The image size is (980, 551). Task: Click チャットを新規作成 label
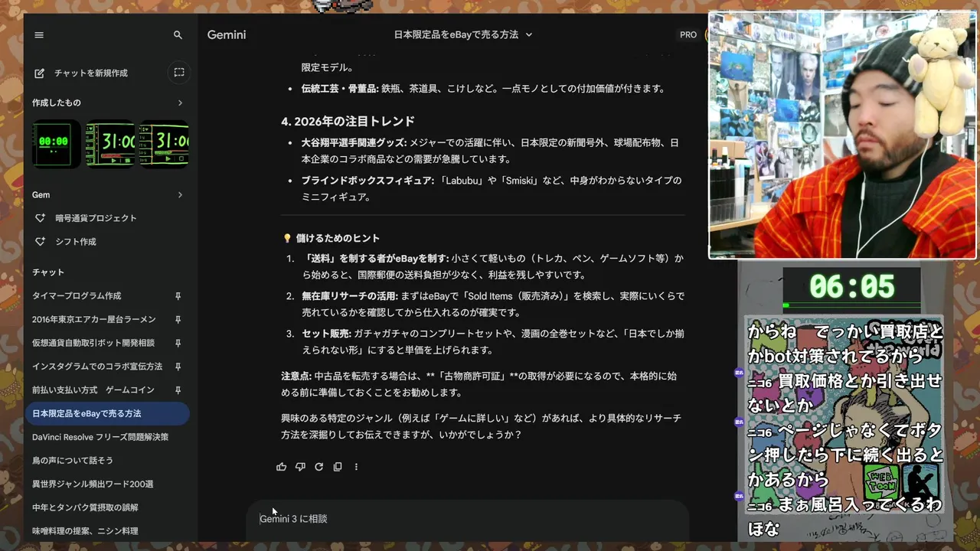point(91,73)
